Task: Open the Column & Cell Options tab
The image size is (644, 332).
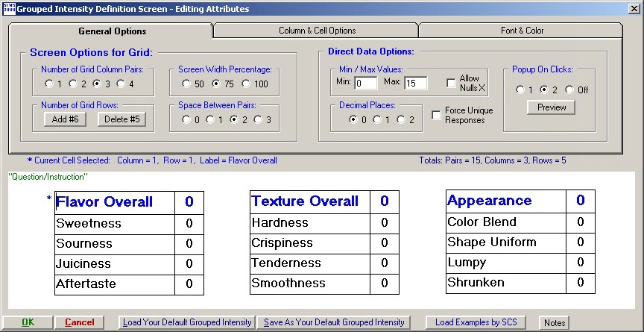Action: click(317, 31)
